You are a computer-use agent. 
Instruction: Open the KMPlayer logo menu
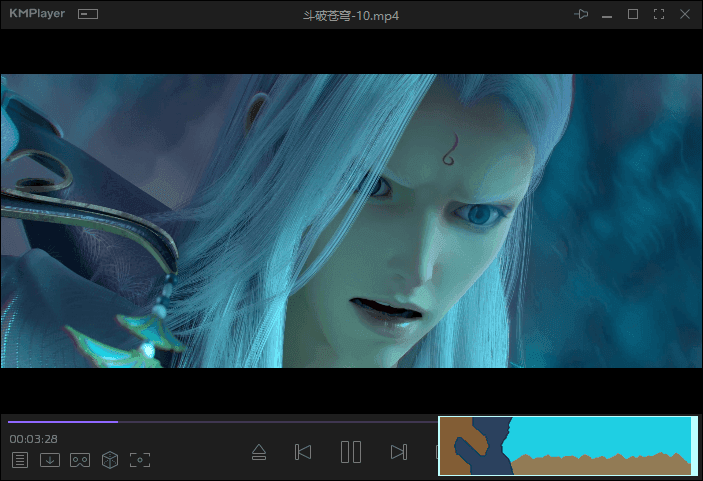point(37,14)
